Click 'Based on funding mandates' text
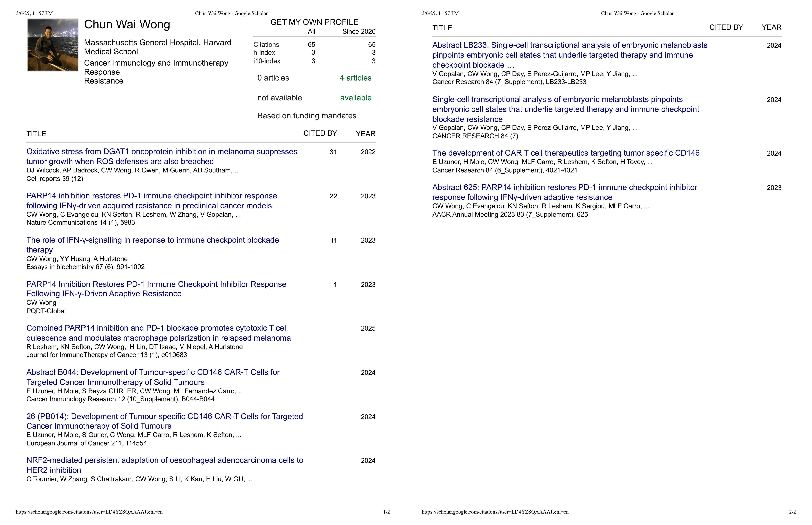812x525 pixels. click(307, 116)
